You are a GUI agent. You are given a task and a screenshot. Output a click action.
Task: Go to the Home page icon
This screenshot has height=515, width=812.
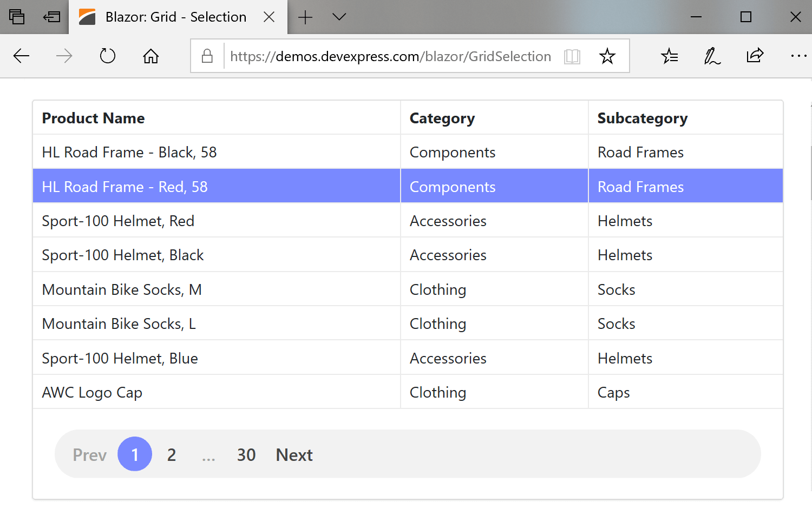[x=150, y=56]
